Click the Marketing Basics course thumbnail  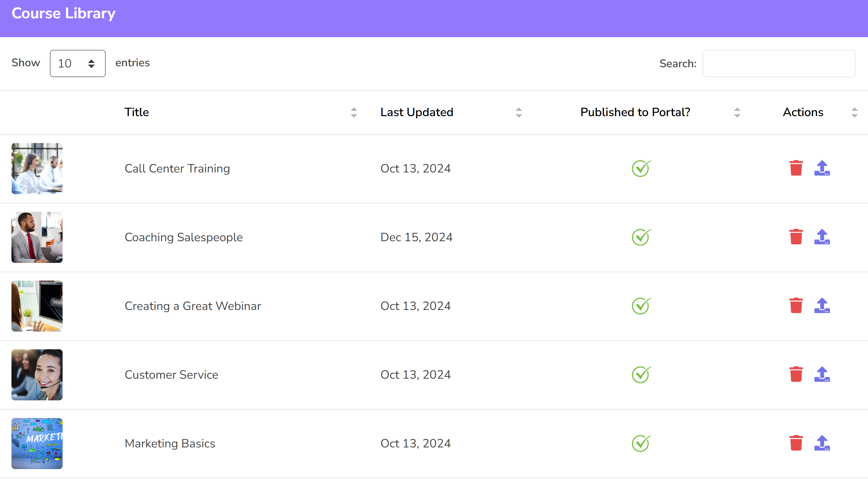coord(37,443)
